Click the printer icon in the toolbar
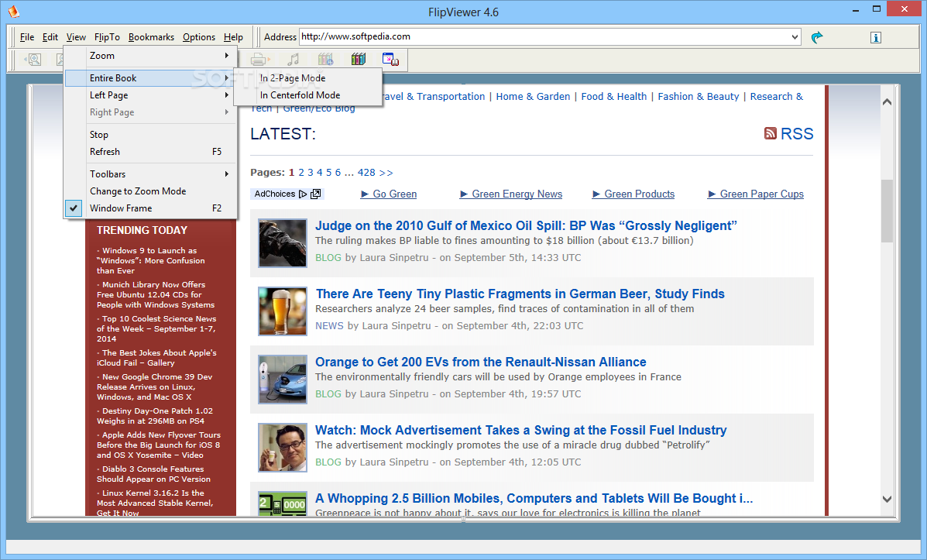This screenshot has height=560, width=927. pyautogui.click(x=259, y=59)
